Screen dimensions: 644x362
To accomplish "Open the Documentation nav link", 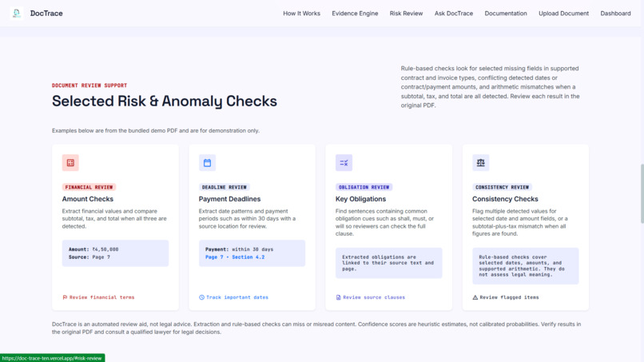I will coord(506,13).
